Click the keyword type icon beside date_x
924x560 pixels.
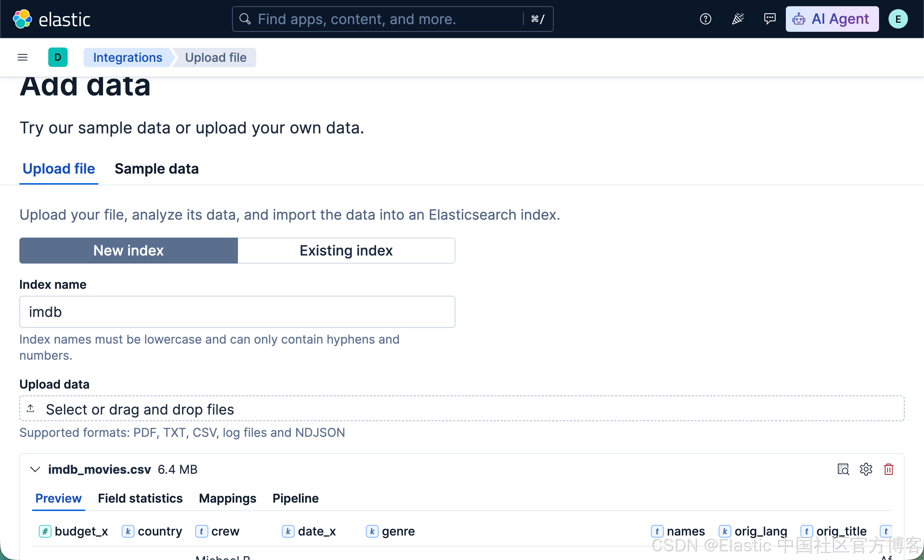point(288,531)
